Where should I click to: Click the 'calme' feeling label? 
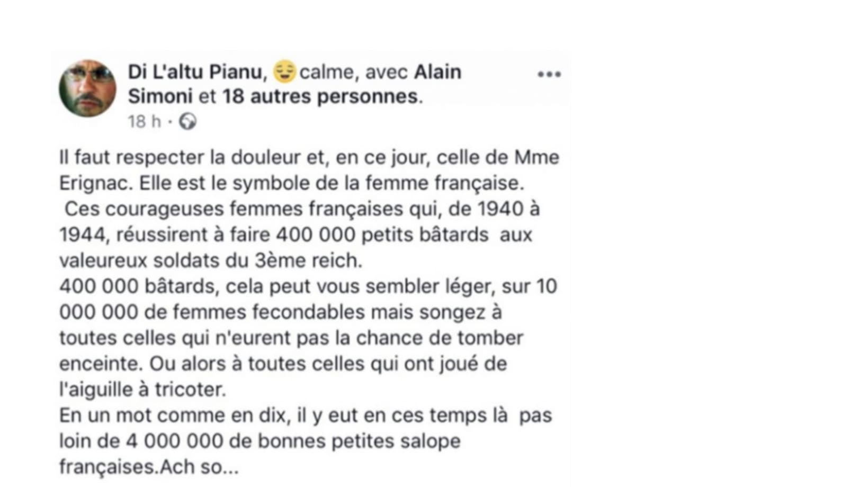click(327, 72)
